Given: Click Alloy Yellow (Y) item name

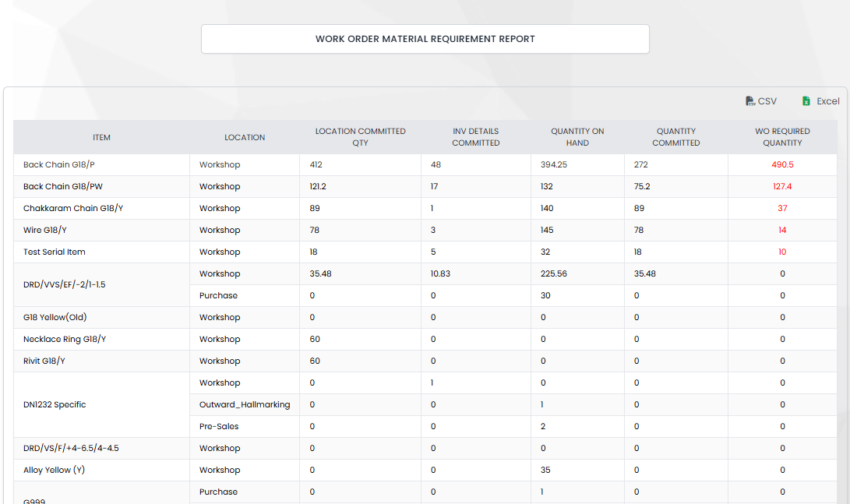Looking at the screenshot, I should pyautogui.click(x=58, y=471).
